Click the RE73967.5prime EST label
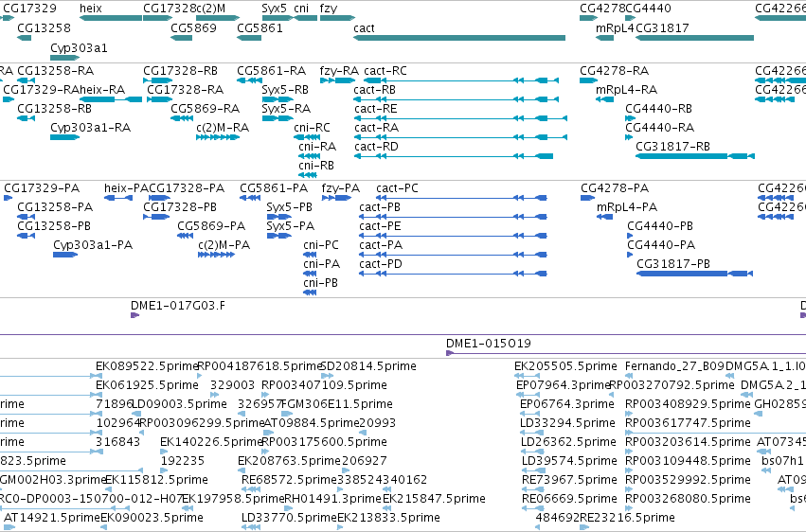The width and height of the screenshot is (806, 532). (x=569, y=480)
